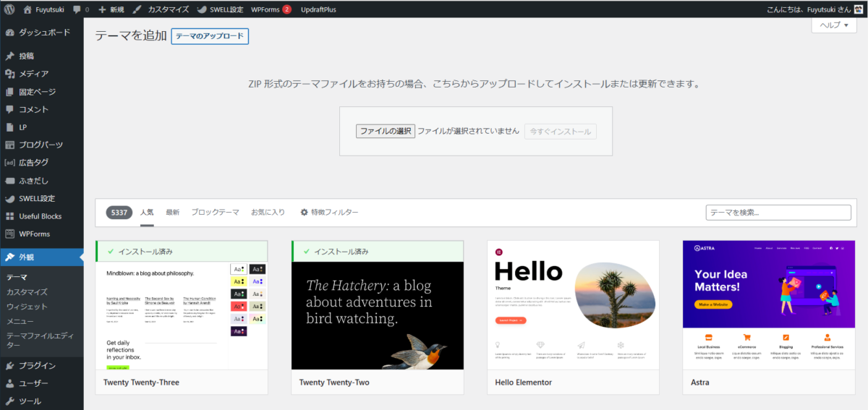Open the Fuyutsuki user avatar
Image resolution: width=868 pixels, height=410 pixels.
point(859,9)
